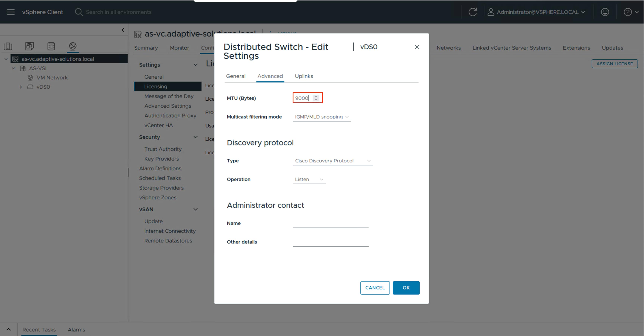The width and height of the screenshot is (644, 336).
Task: Click the ASSIGN LICENSE button
Action: [615, 64]
